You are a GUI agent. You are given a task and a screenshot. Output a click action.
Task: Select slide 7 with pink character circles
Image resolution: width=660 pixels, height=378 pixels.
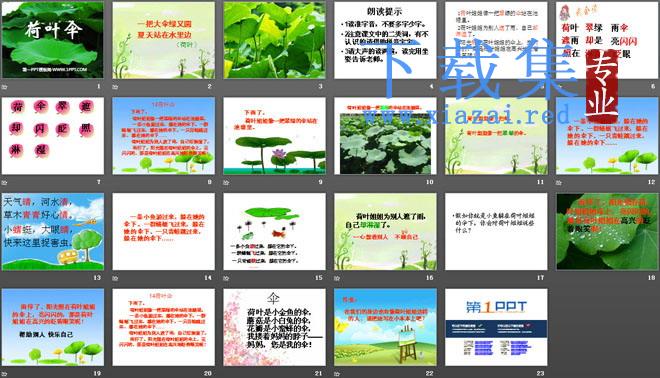click(53, 136)
